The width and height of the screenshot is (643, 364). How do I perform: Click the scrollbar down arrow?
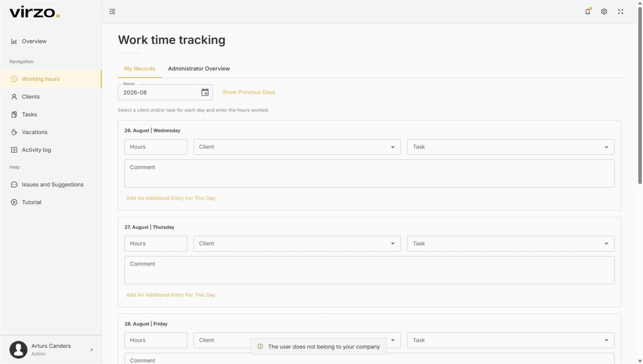coord(640,361)
